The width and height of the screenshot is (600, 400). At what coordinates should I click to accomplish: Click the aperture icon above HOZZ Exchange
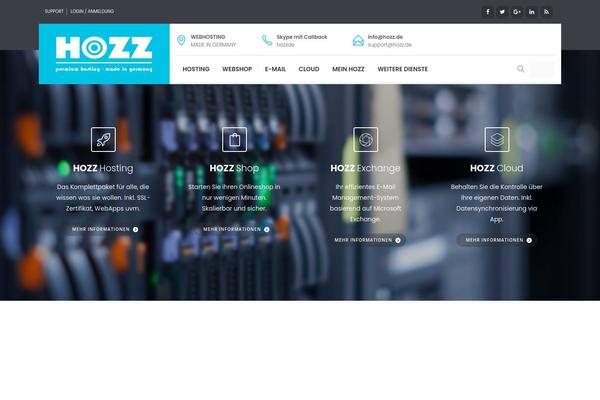365,139
